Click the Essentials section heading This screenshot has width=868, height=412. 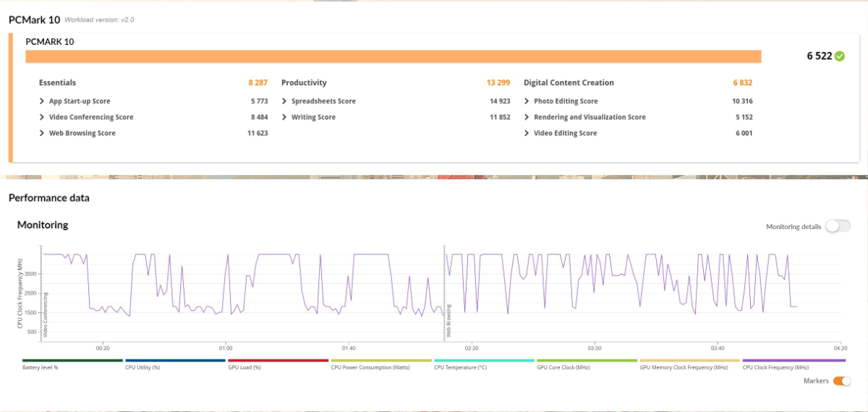point(57,82)
